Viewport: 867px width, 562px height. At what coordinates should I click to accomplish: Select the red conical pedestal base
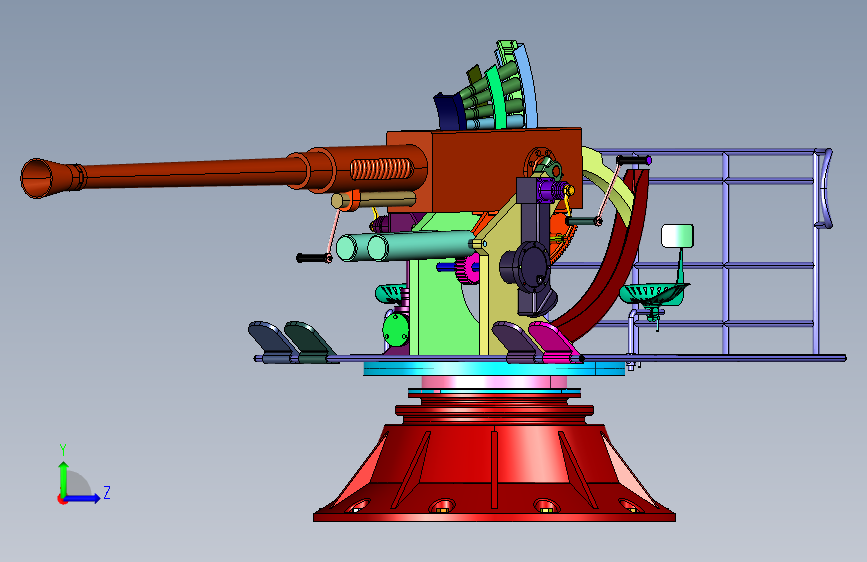pyautogui.click(x=494, y=472)
